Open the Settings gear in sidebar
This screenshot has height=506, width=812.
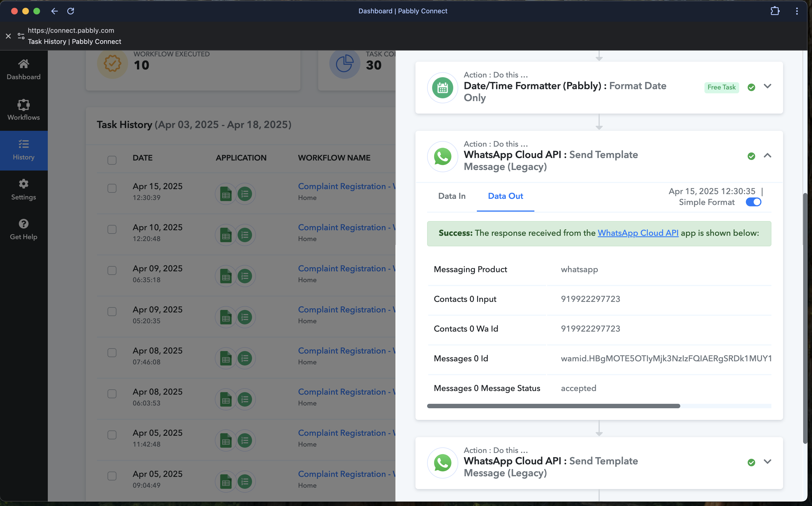[x=23, y=184]
